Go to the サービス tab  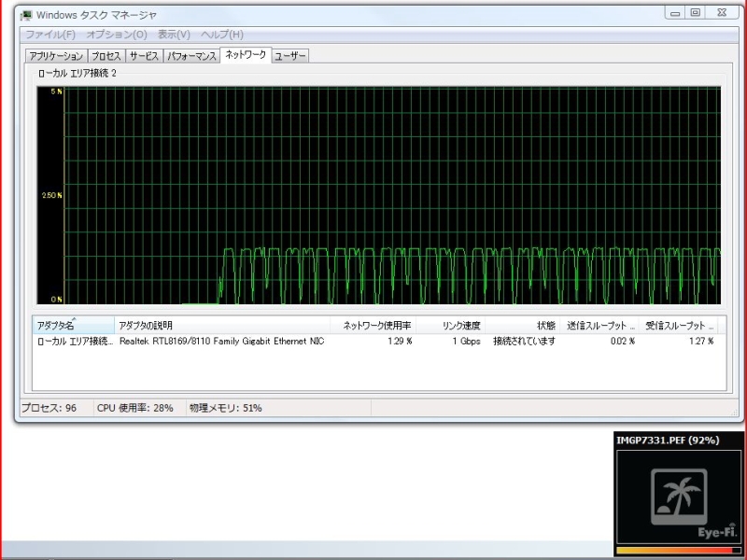click(x=144, y=56)
